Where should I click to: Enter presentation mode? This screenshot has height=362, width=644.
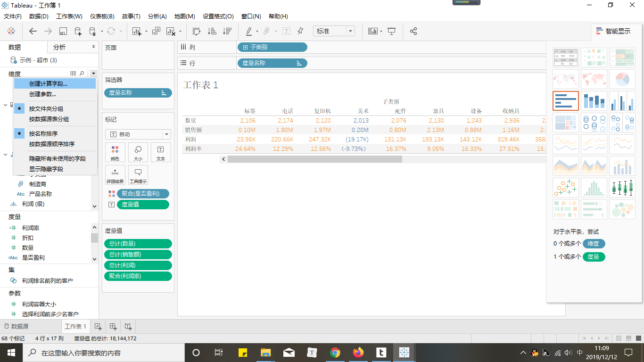pyautogui.click(x=391, y=31)
